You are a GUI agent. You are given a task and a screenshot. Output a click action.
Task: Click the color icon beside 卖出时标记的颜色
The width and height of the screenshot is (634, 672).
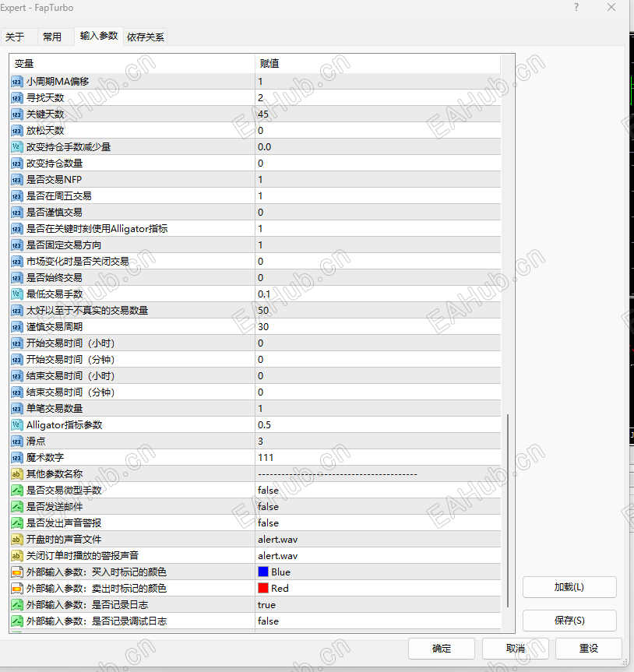pyautogui.click(x=16, y=589)
